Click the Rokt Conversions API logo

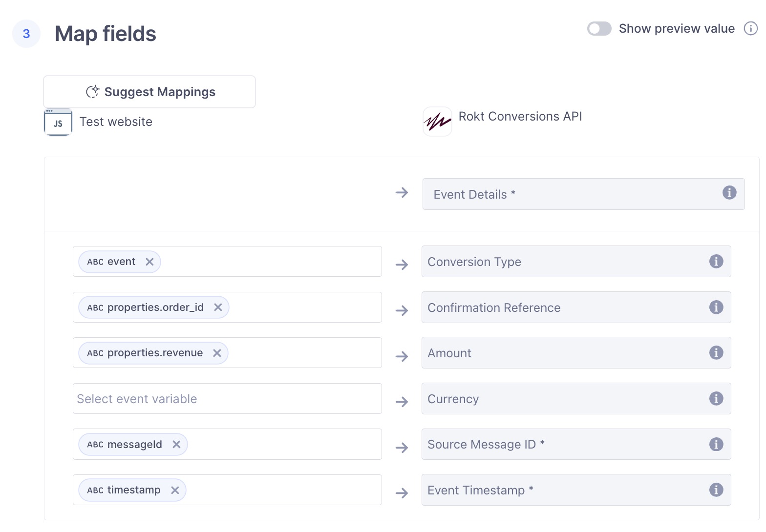[x=437, y=122]
